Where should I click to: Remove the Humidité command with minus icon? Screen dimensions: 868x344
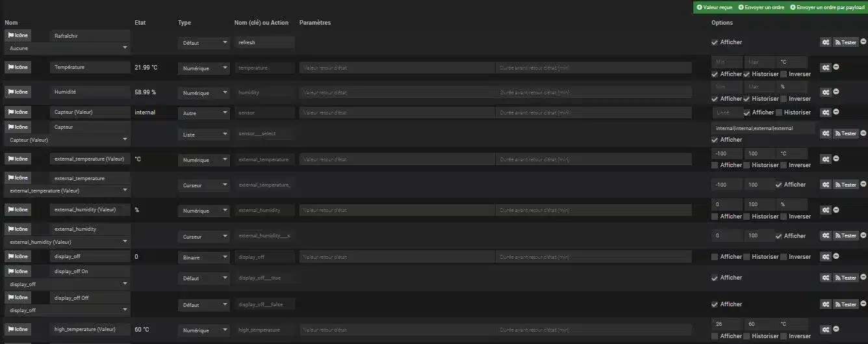pyautogui.click(x=836, y=92)
